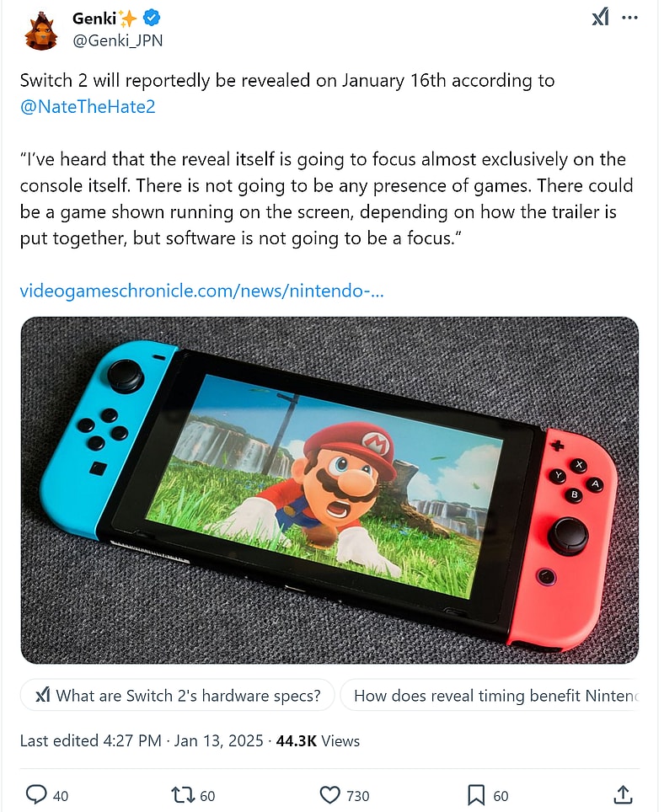Repost this tweet using retweet icon
Image resolution: width=664 pixels, height=812 pixels.
click(x=181, y=794)
